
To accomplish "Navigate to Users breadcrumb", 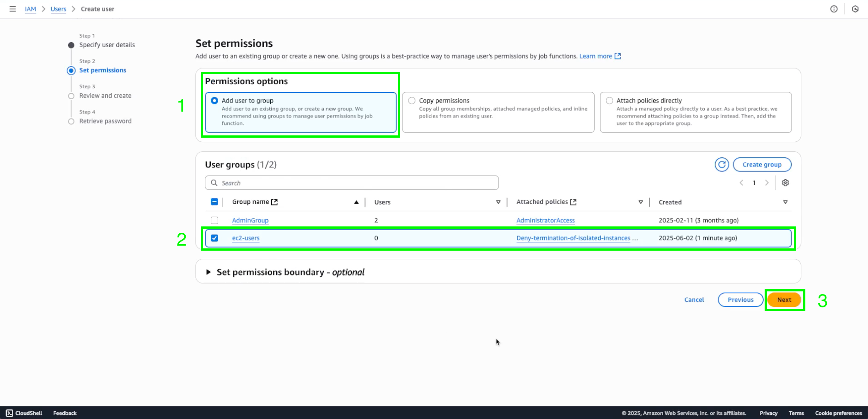I will coord(59,9).
